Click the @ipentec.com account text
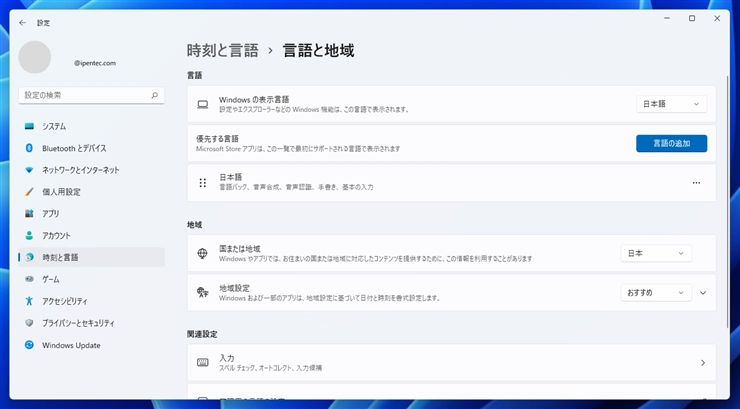The width and height of the screenshot is (740, 409). 95,63
